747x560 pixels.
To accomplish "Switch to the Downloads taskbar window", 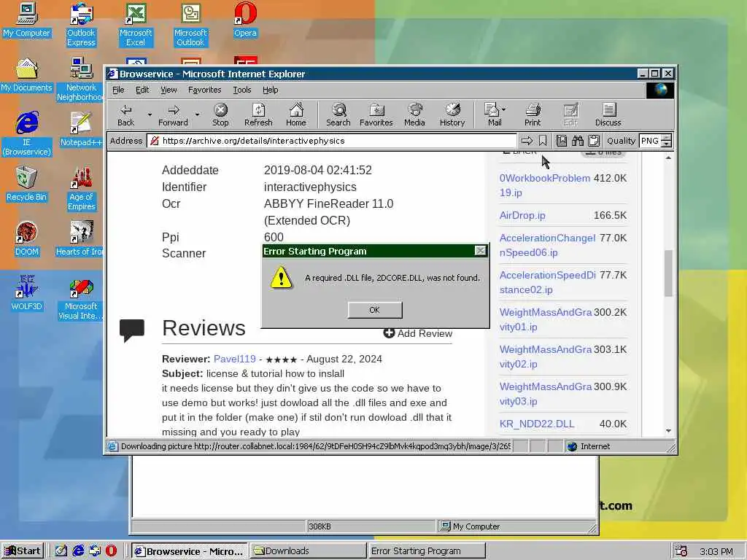I will 309,551.
